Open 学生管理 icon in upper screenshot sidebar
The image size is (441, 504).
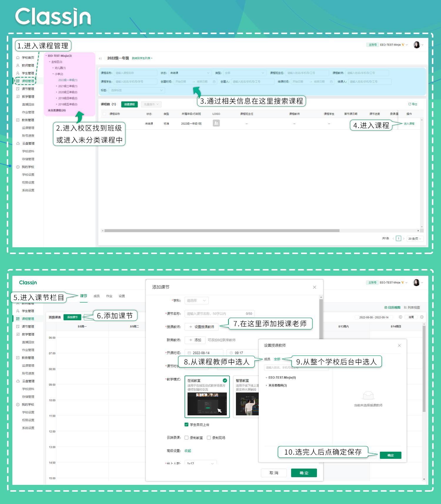tap(18, 73)
